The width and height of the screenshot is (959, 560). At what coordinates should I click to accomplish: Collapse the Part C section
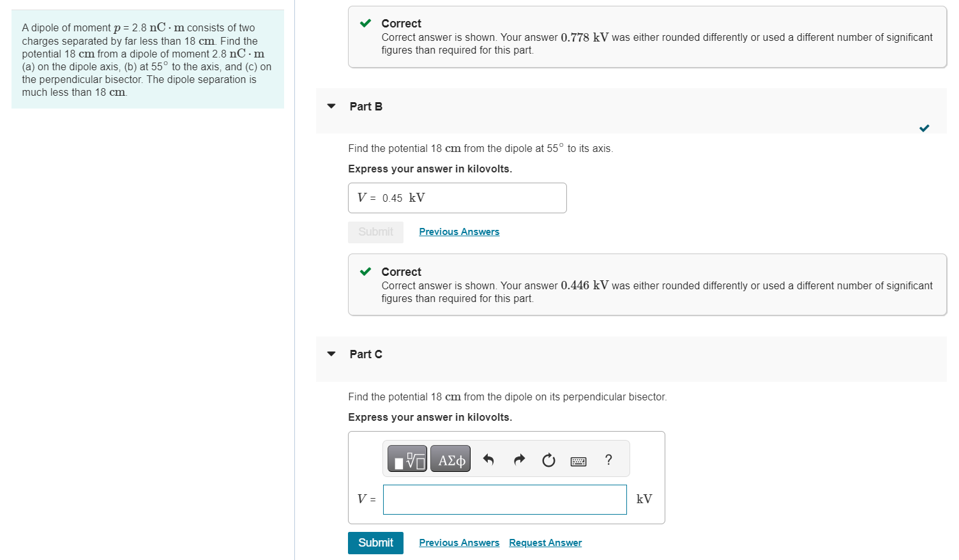[331, 354]
